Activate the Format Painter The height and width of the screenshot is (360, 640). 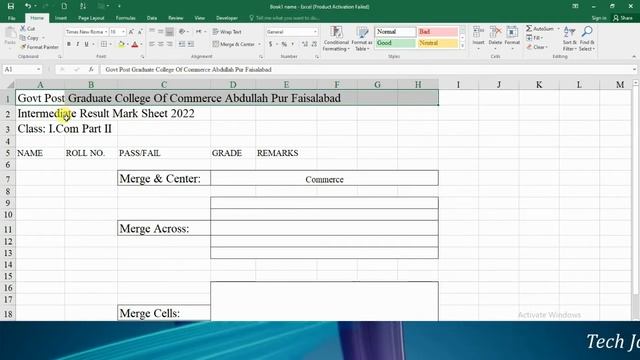(39, 47)
